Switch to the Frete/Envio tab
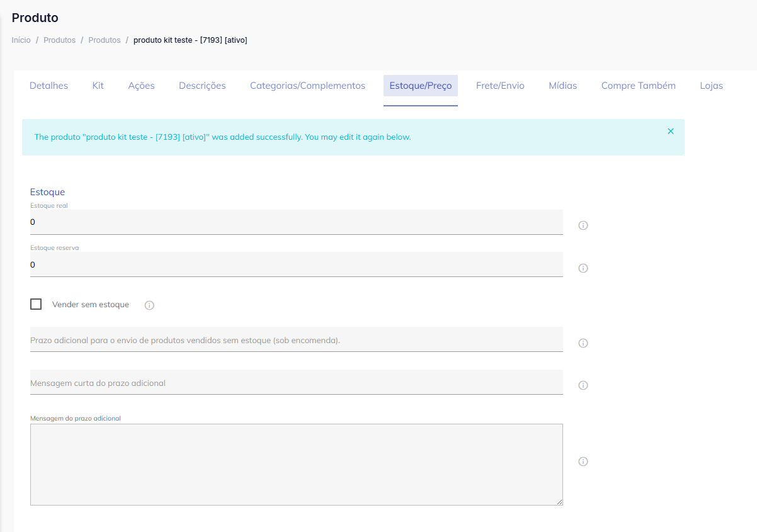 point(500,86)
